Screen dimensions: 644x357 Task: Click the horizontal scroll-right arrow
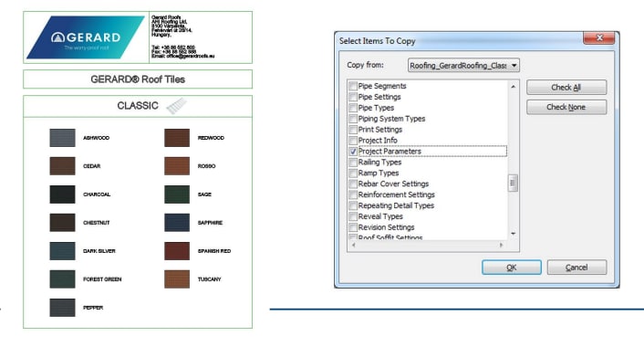[x=501, y=245]
